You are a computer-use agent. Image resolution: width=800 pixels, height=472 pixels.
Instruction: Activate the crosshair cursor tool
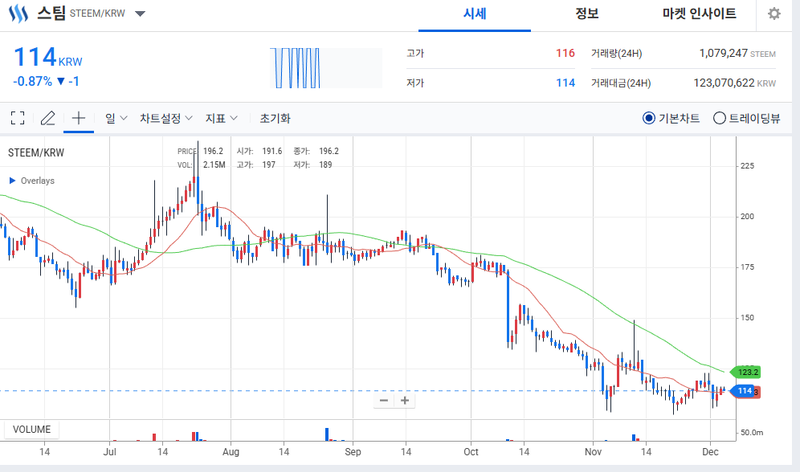click(x=78, y=118)
